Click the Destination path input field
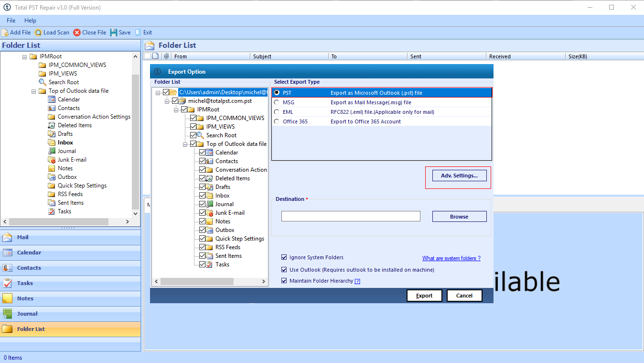This screenshot has width=644, height=363. click(x=351, y=216)
